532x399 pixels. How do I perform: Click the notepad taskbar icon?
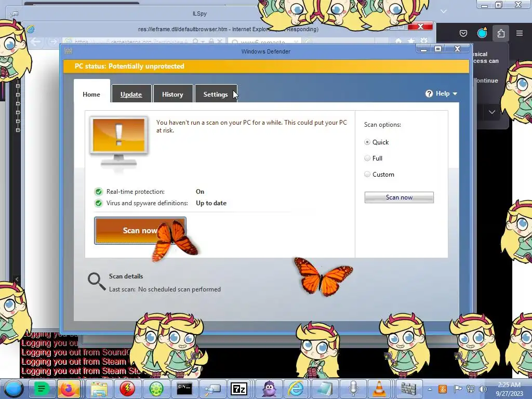(324, 389)
